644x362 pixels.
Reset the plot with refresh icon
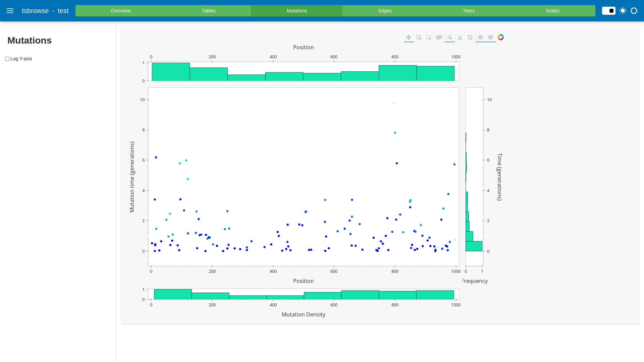(470, 38)
